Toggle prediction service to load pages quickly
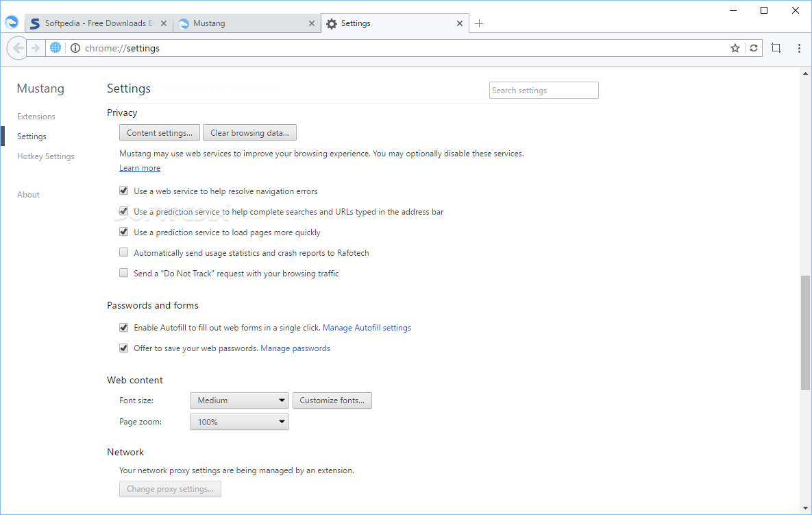The image size is (812, 515). click(x=123, y=232)
